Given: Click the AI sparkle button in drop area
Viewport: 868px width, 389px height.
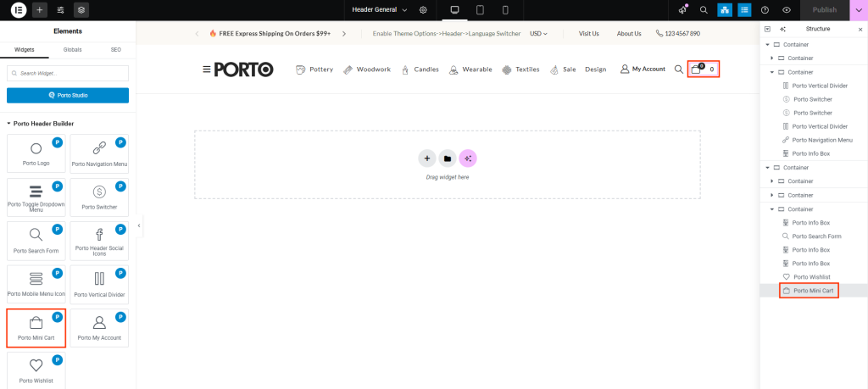Looking at the screenshot, I should [x=468, y=158].
